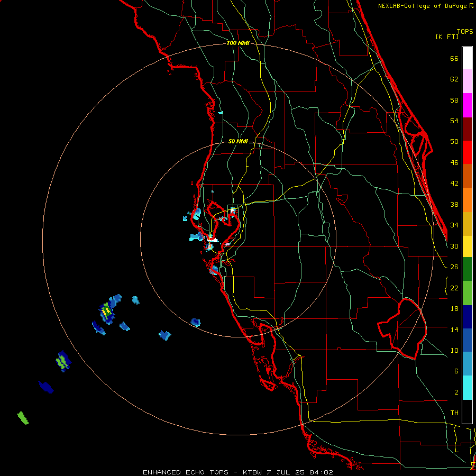Click the legend value "42"
The width and height of the screenshot is (476, 476).
[x=454, y=184]
